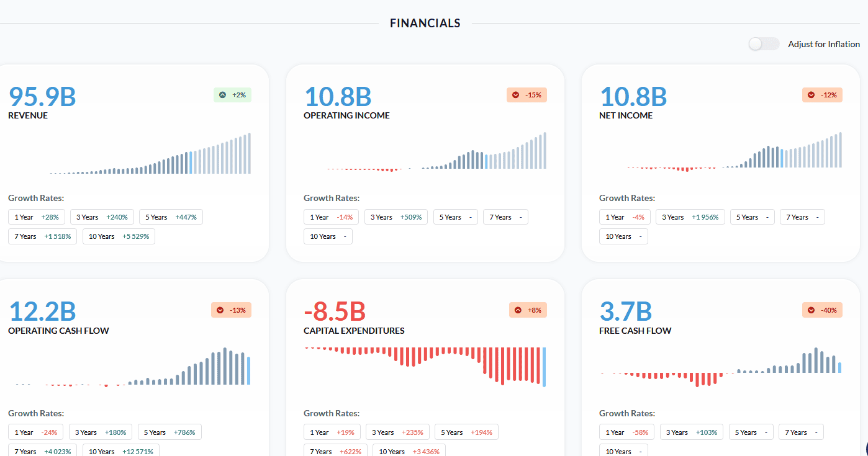
Task: Click the NET INCOME card label
Action: (x=626, y=115)
